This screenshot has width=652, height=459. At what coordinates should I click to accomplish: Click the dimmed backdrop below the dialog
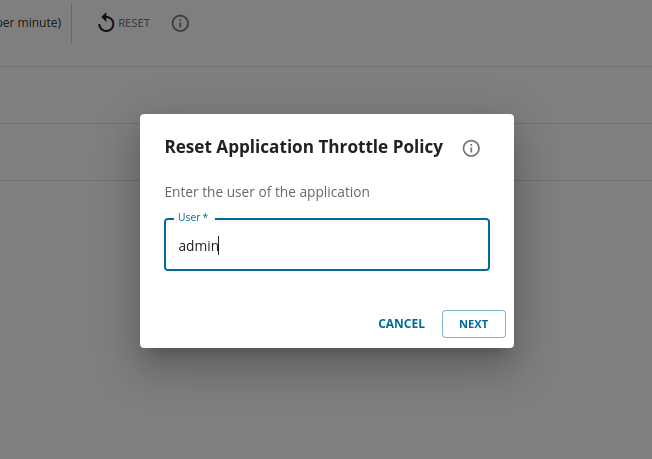(x=326, y=405)
